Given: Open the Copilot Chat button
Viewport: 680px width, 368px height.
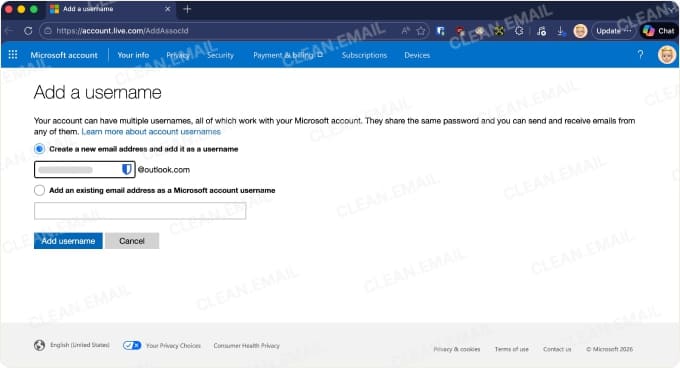Looking at the screenshot, I should [x=659, y=31].
